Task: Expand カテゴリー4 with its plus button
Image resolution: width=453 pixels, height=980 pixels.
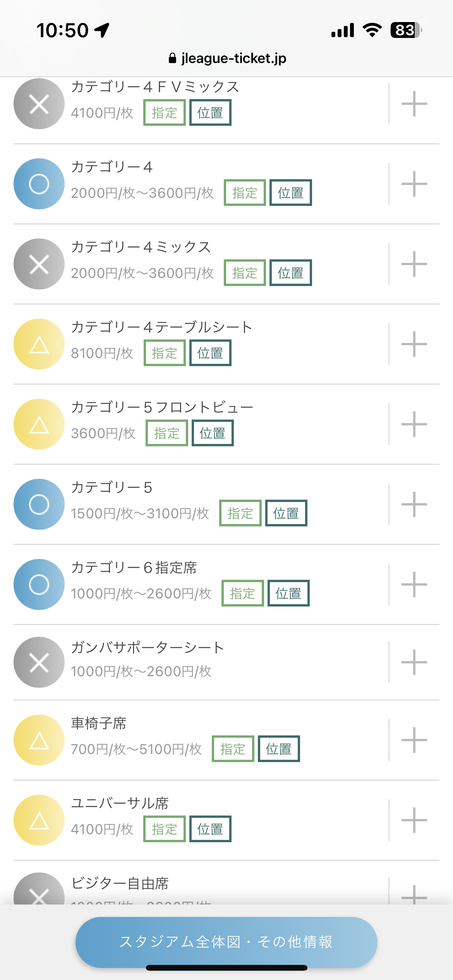Action: 414,184
